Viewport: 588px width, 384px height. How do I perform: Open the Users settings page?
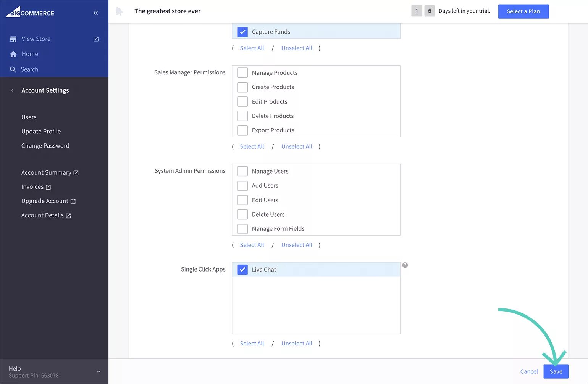[x=29, y=117]
